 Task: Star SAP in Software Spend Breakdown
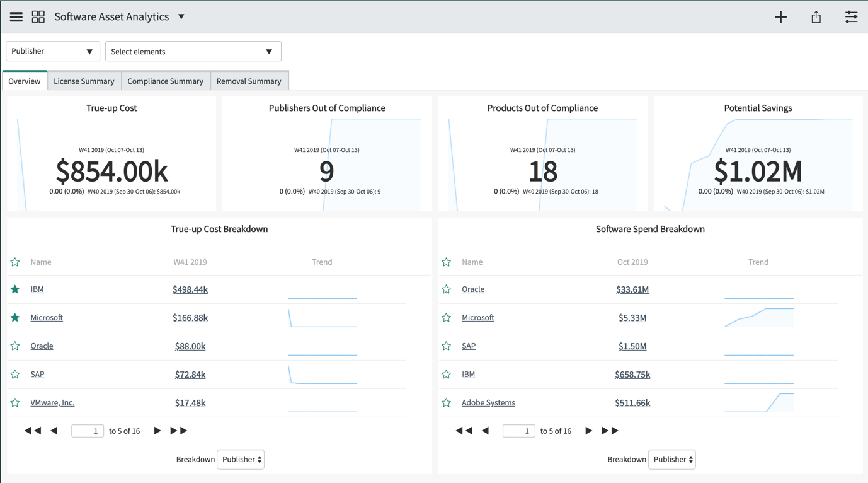[x=447, y=346]
